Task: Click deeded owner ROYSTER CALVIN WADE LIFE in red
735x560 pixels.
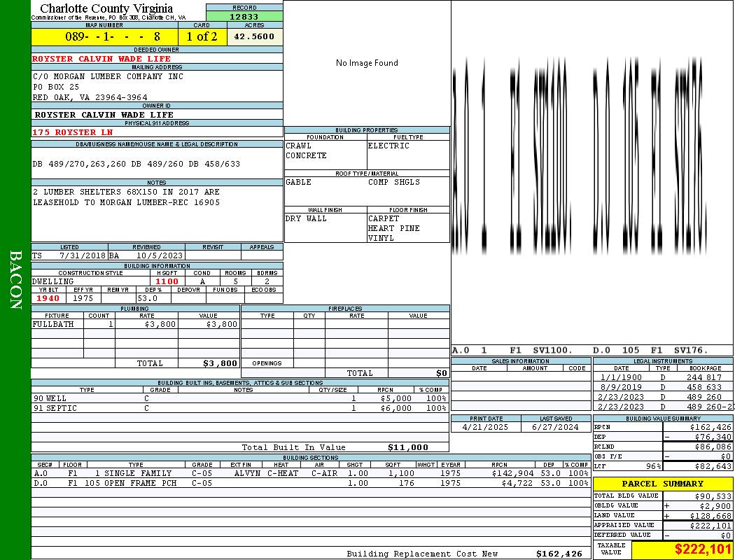Action: [x=101, y=59]
